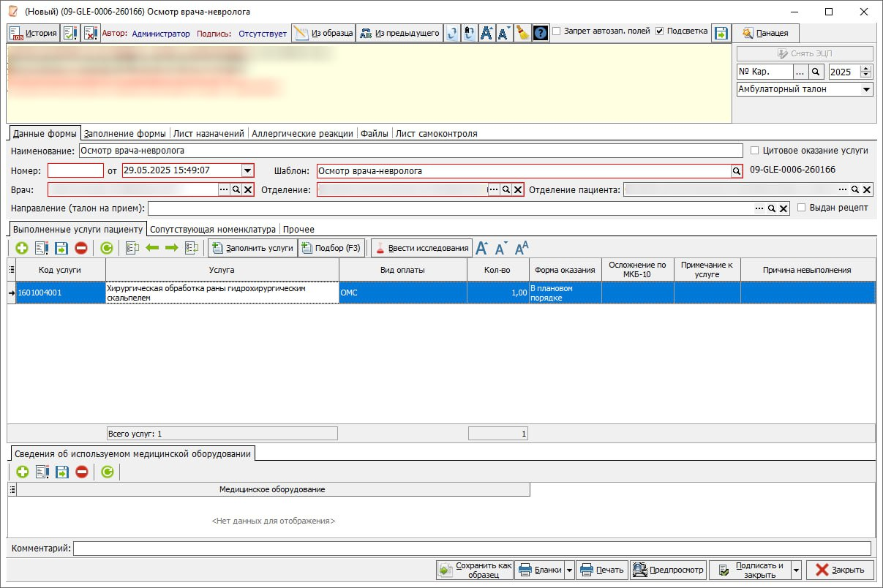Image resolution: width=883 pixels, height=588 pixels.
Task: Enable Запрет автозап. полей checkbox
Action: click(557, 31)
